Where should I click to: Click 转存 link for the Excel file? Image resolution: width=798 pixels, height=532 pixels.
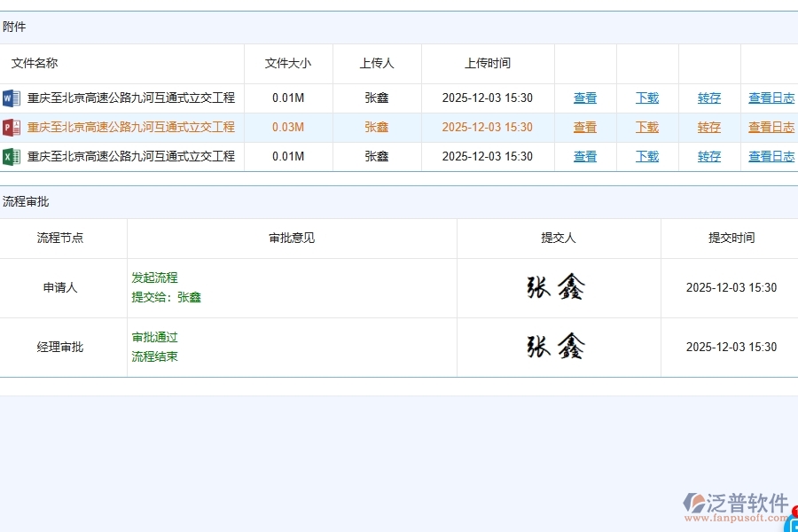point(708,156)
